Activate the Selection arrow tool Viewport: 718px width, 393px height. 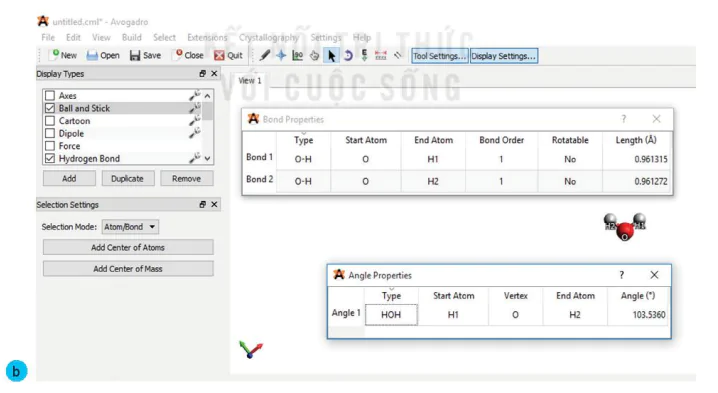(331, 55)
